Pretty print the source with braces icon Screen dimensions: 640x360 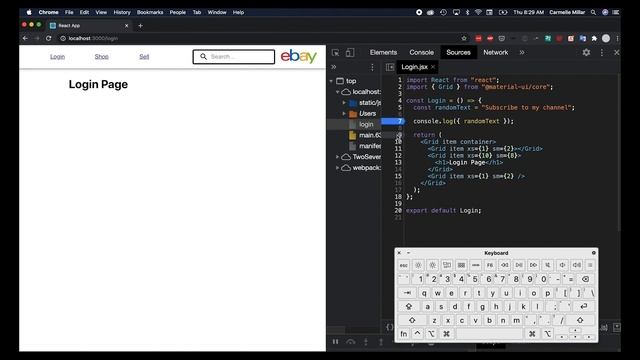(389, 327)
